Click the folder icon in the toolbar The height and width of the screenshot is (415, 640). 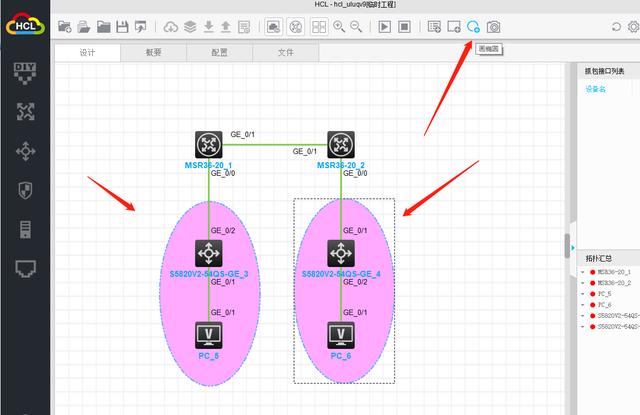(103, 27)
